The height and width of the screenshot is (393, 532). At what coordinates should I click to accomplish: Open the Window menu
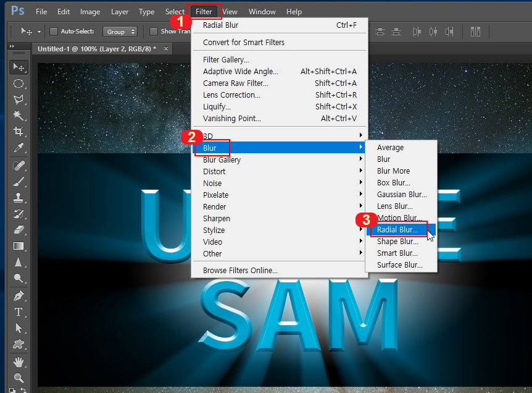tap(262, 12)
